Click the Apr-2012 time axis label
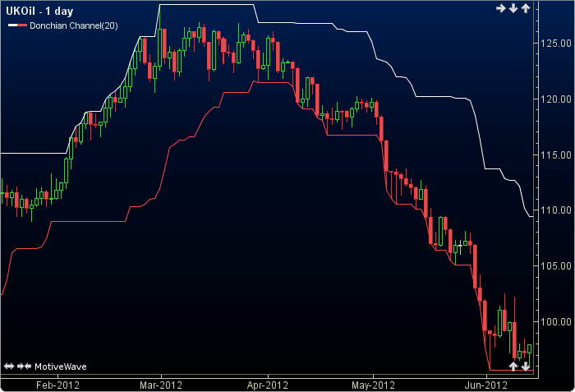The image size is (575, 392). (268, 385)
